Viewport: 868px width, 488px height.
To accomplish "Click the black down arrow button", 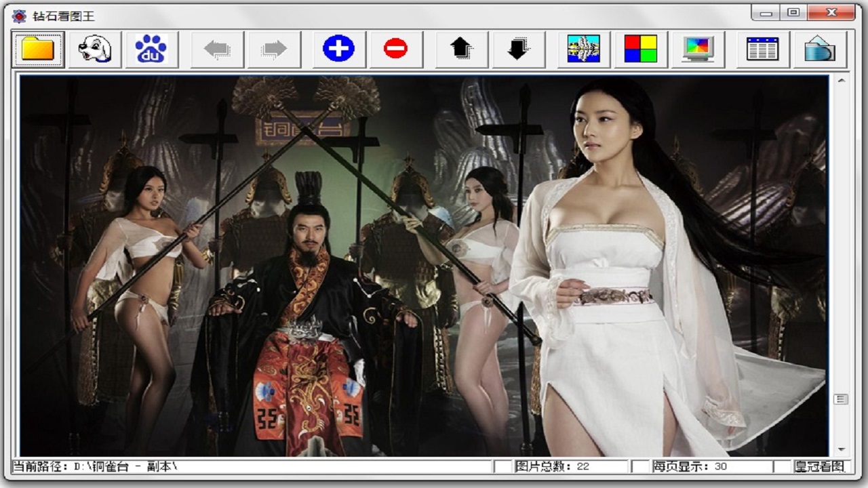I will (x=518, y=49).
